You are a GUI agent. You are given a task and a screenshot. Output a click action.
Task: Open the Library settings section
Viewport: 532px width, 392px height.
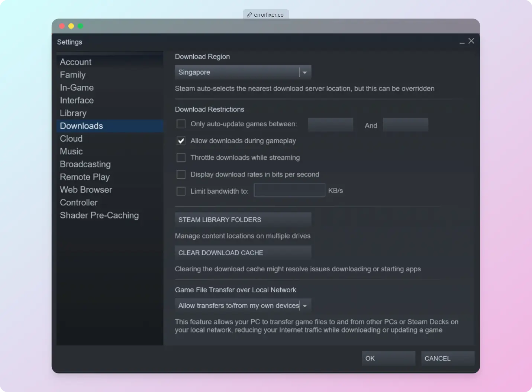coord(73,113)
